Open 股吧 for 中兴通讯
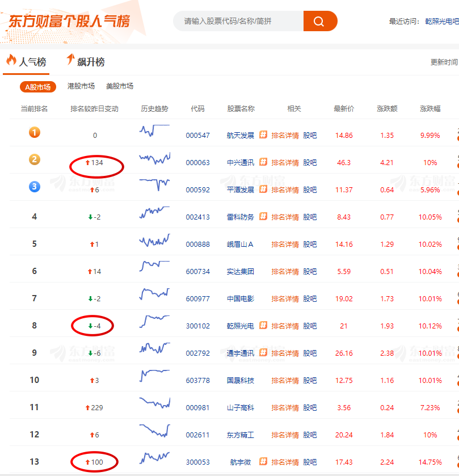This screenshot has width=459, height=476. pos(310,163)
